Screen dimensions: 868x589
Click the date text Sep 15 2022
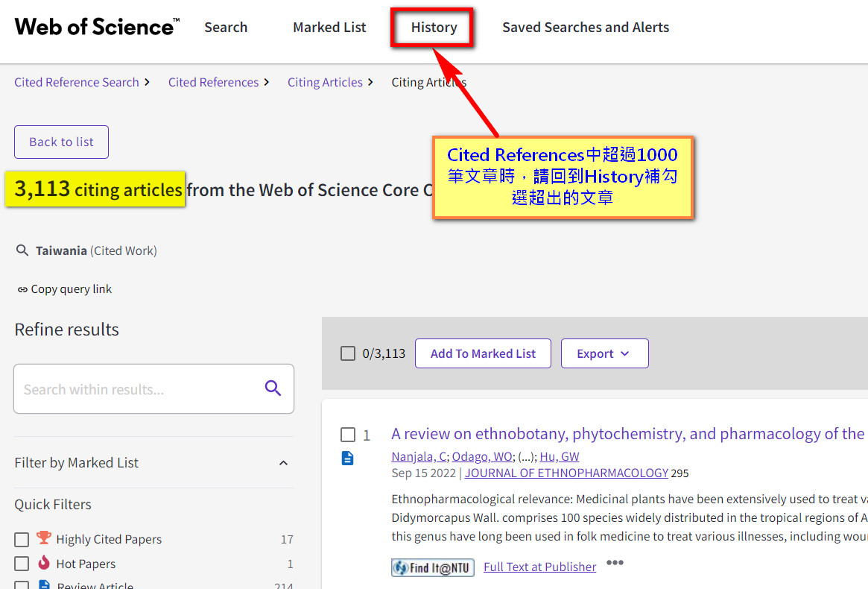point(423,473)
